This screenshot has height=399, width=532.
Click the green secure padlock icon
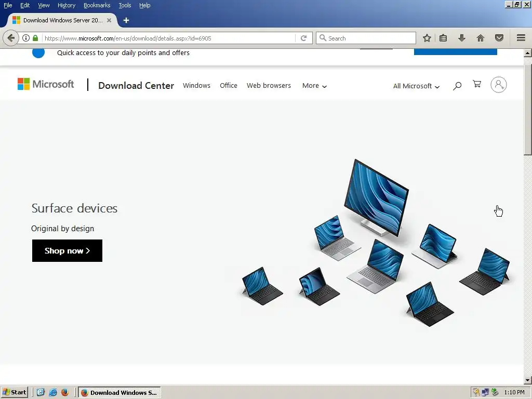pyautogui.click(x=35, y=38)
